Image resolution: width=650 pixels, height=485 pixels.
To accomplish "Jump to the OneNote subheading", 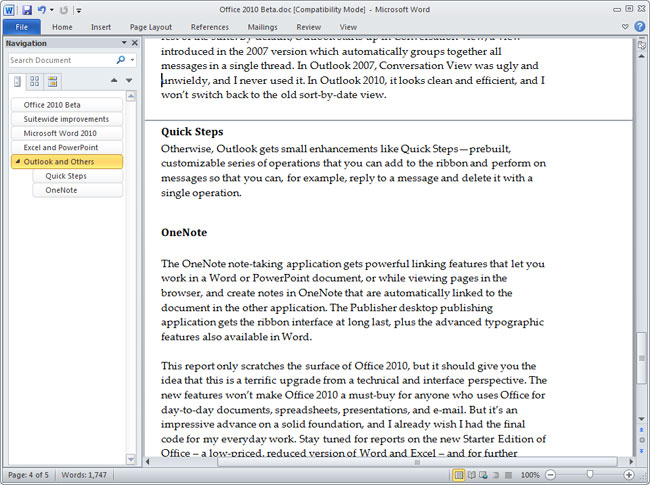I will [78, 190].
